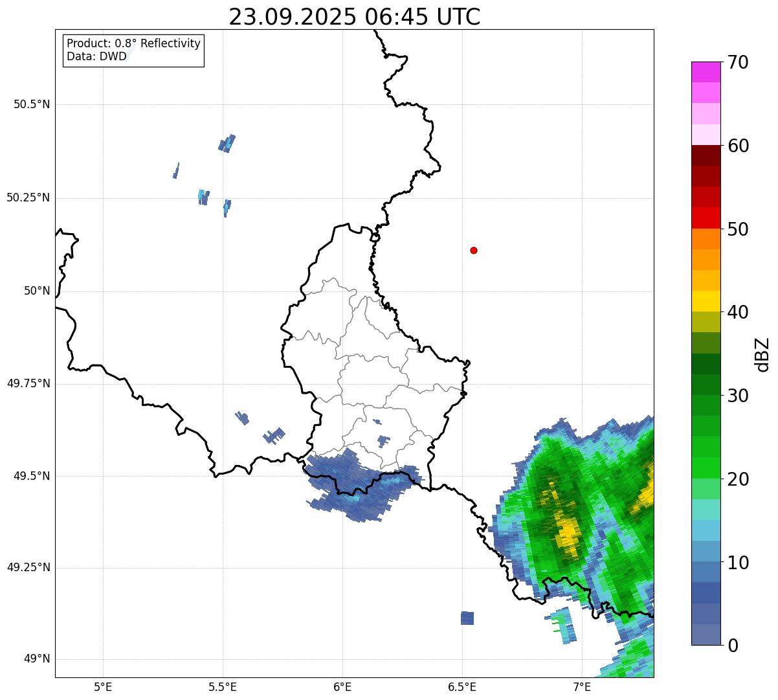This screenshot has width=778, height=700.
Task: Click the Data: DWD label
Action: click(x=96, y=56)
